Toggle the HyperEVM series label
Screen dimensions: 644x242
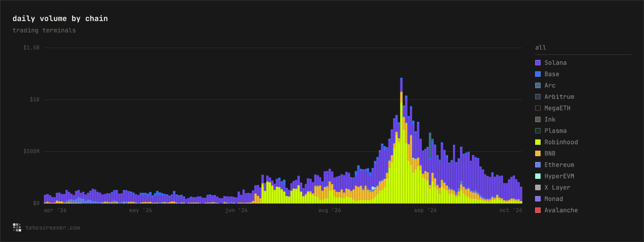pyautogui.click(x=559, y=176)
